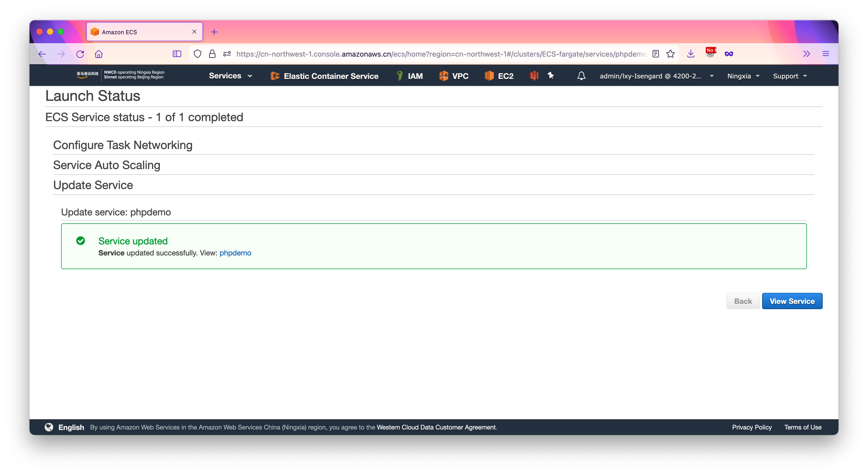Open the EC2 shortcut
Image resolution: width=868 pixels, height=474 pixels.
coord(499,76)
